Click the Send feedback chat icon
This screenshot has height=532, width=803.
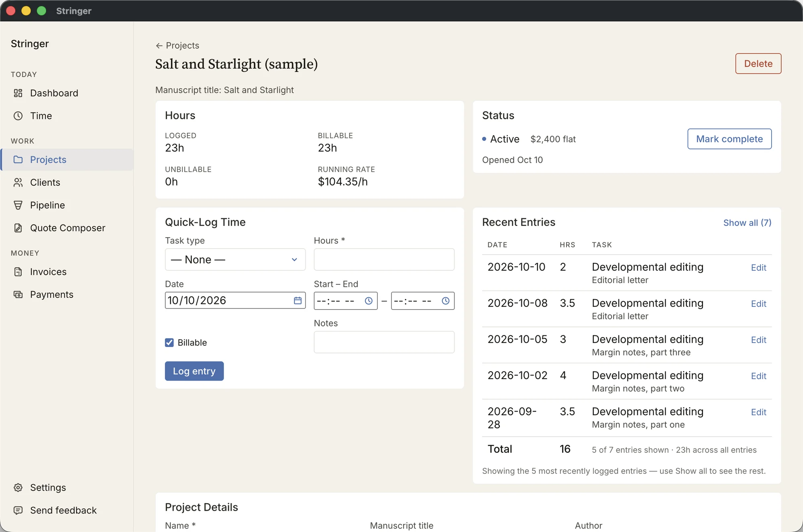[x=18, y=510]
